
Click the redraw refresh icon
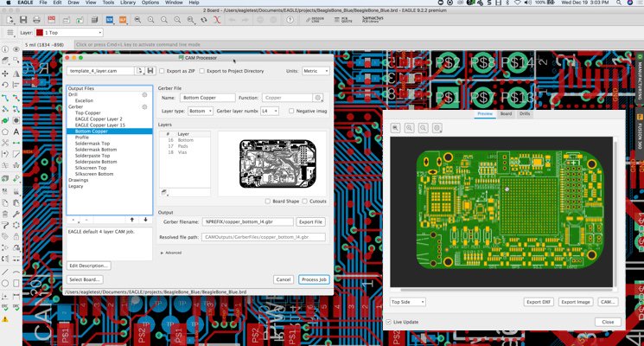pyautogui.click(x=204, y=20)
